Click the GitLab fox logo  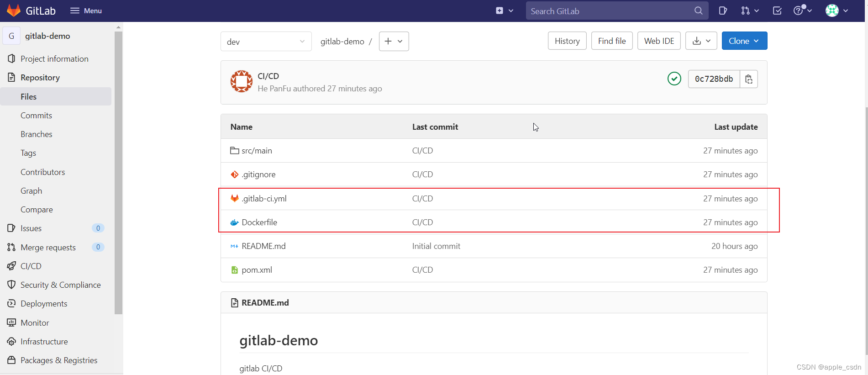click(14, 11)
